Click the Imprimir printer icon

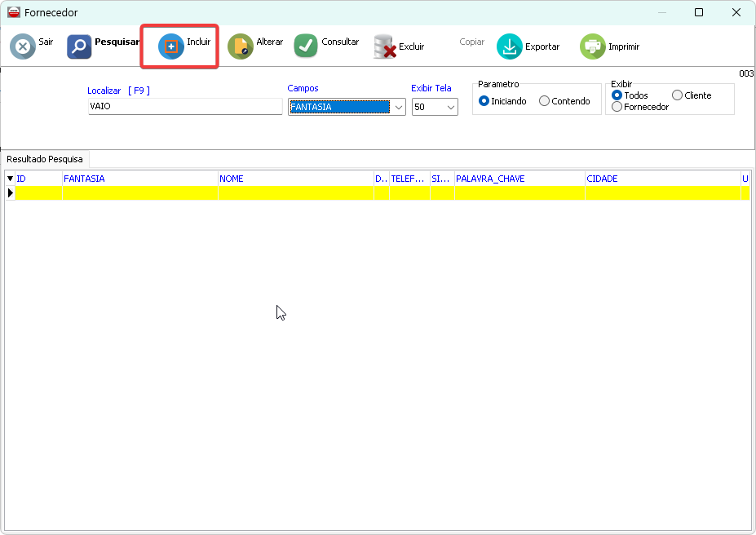coord(593,47)
